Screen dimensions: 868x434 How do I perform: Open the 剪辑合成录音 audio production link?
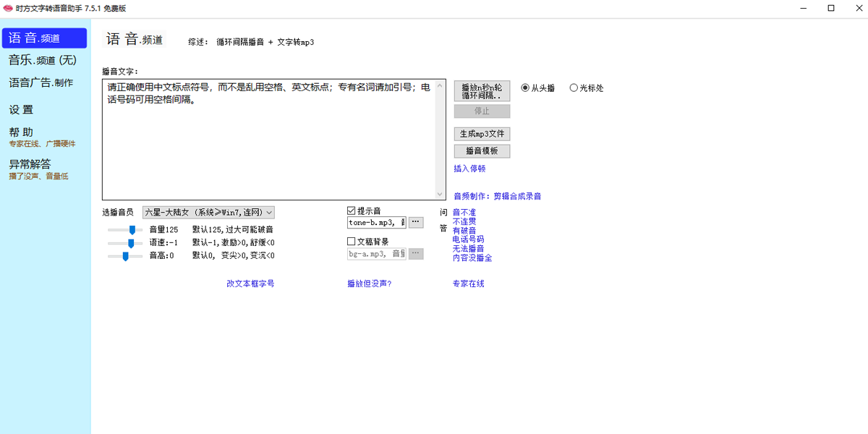(x=517, y=196)
